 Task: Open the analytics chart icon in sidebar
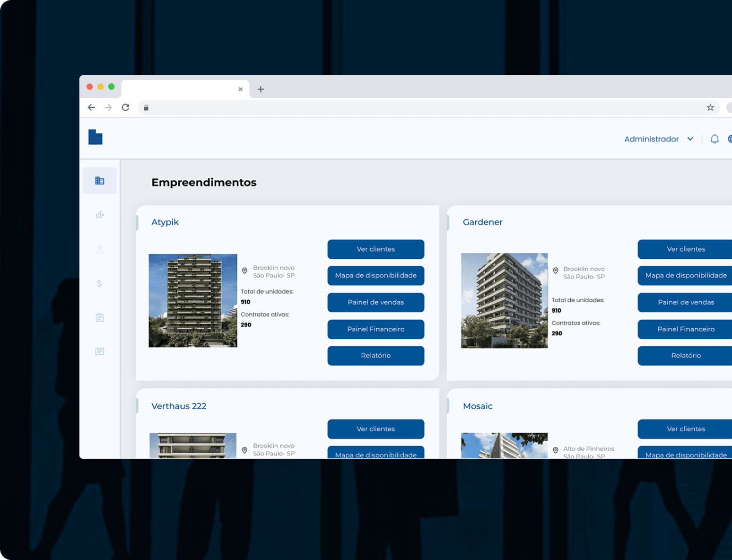pyautogui.click(x=99, y=215)
